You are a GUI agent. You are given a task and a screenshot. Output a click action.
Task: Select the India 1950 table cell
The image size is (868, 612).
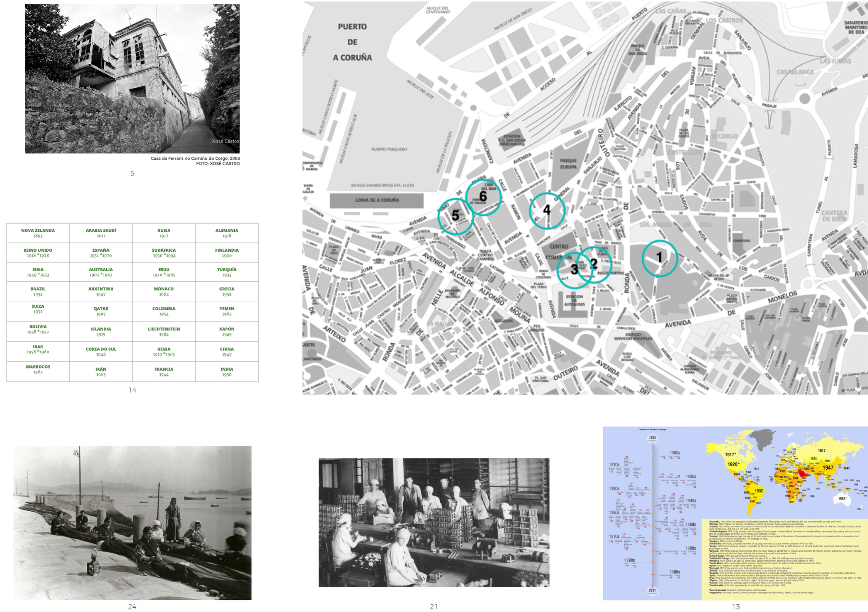tap(227, 372)
